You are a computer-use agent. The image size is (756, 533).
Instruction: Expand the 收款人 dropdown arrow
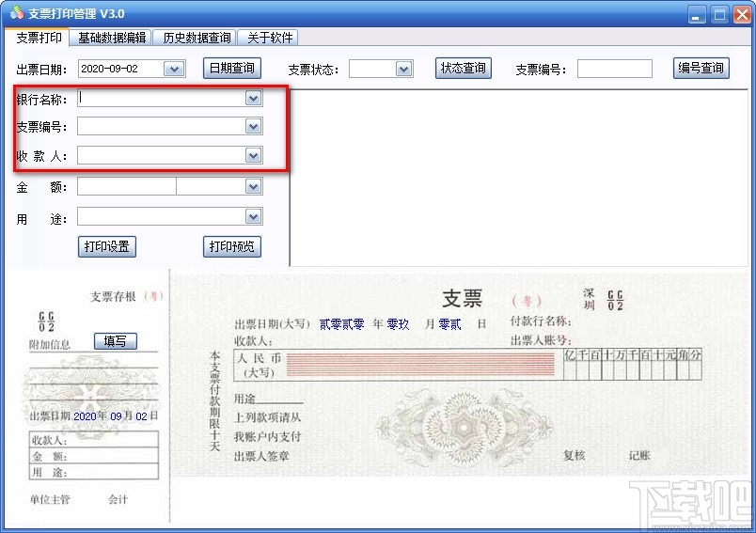(253, 156)
